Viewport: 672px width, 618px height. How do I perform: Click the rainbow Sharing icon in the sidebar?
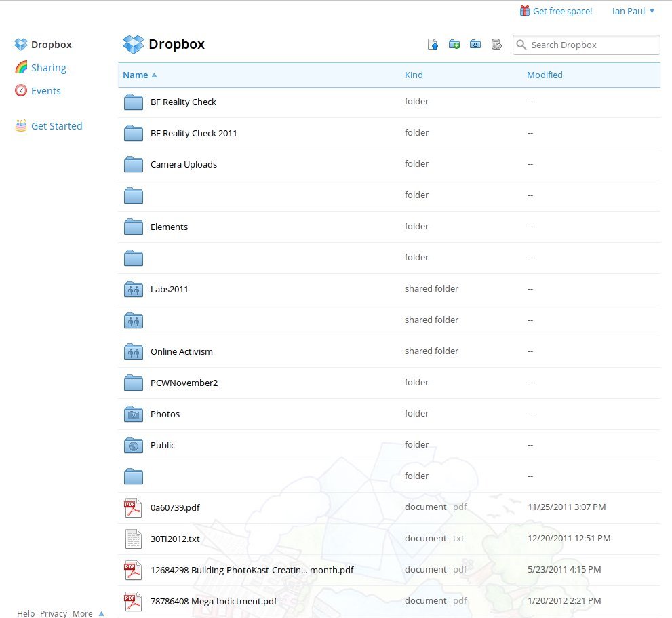(21, 67)
